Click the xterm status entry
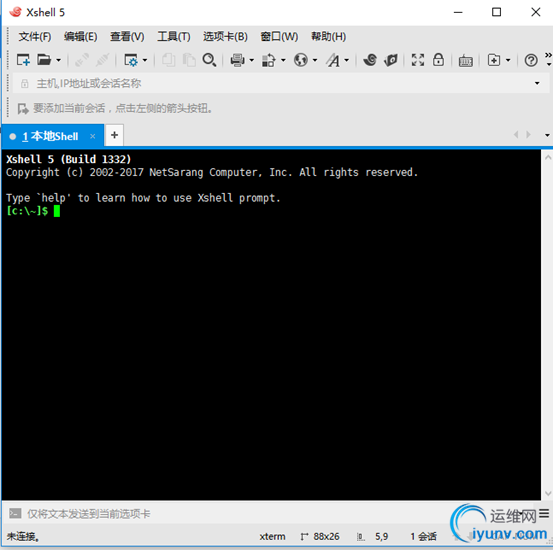This screenshot has width=553, height=550. (x=272, y=537)
